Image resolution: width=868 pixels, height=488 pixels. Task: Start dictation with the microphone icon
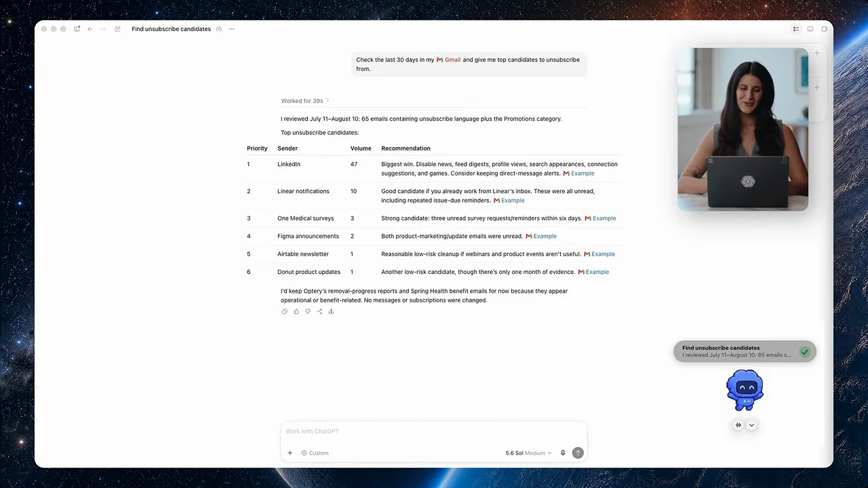click(x=563, y=453)
